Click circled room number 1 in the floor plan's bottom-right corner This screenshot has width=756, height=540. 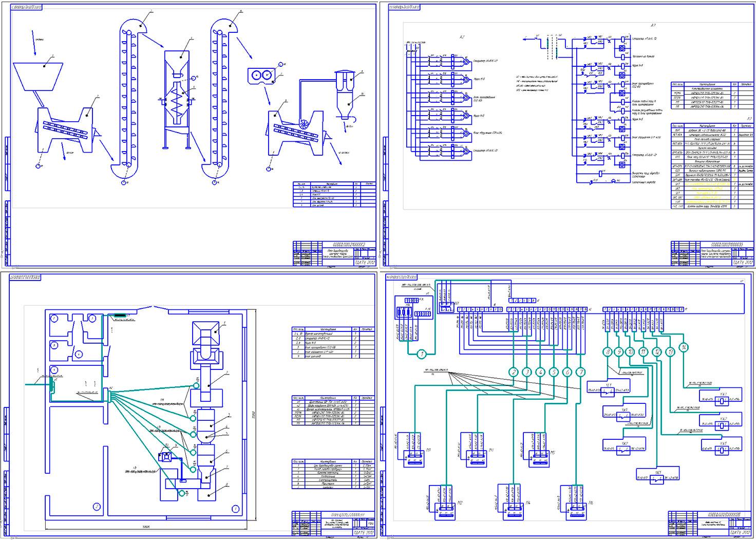tap(235, 509)
